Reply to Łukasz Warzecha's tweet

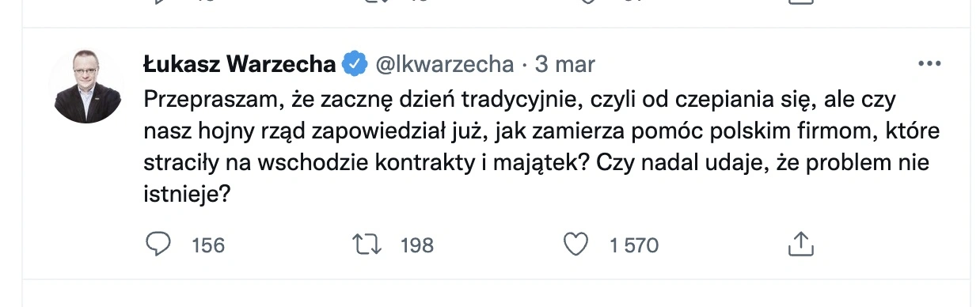point(159,244)
